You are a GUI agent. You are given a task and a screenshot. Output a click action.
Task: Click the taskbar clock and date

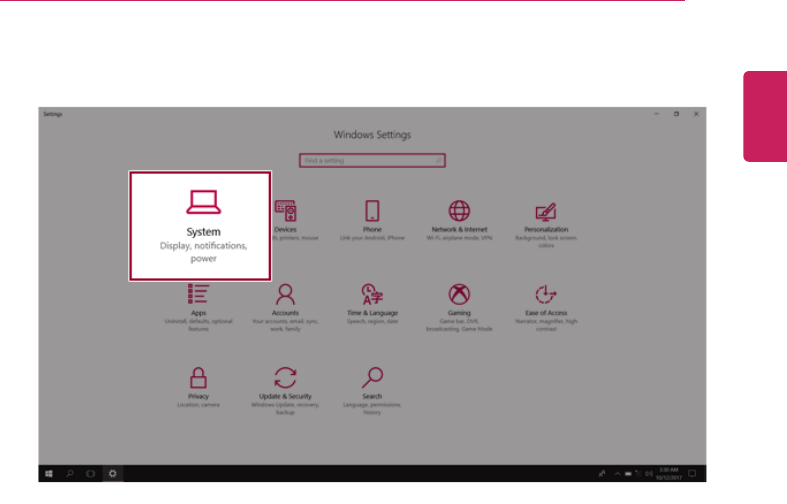[x=669, y=473]
